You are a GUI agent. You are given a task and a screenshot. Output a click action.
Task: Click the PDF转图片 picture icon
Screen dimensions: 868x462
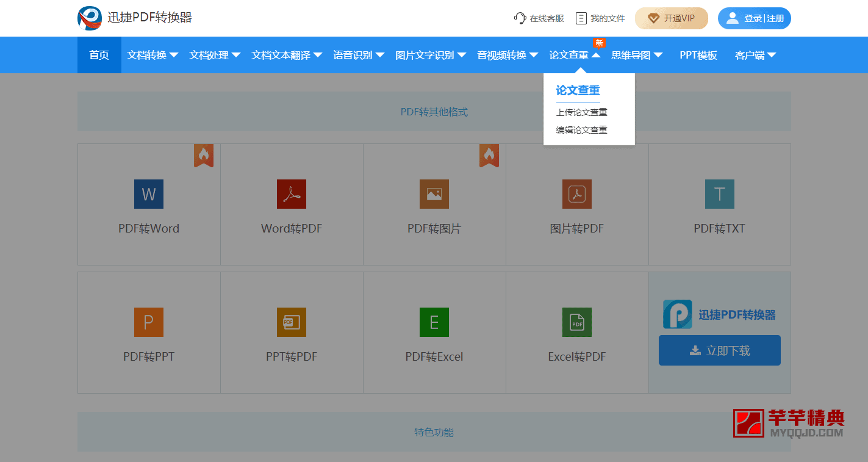tap(434, 194)
